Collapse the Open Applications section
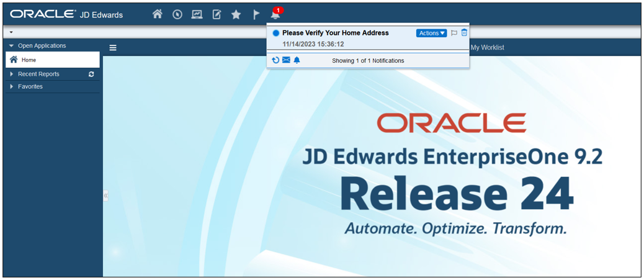 (12, 46)
